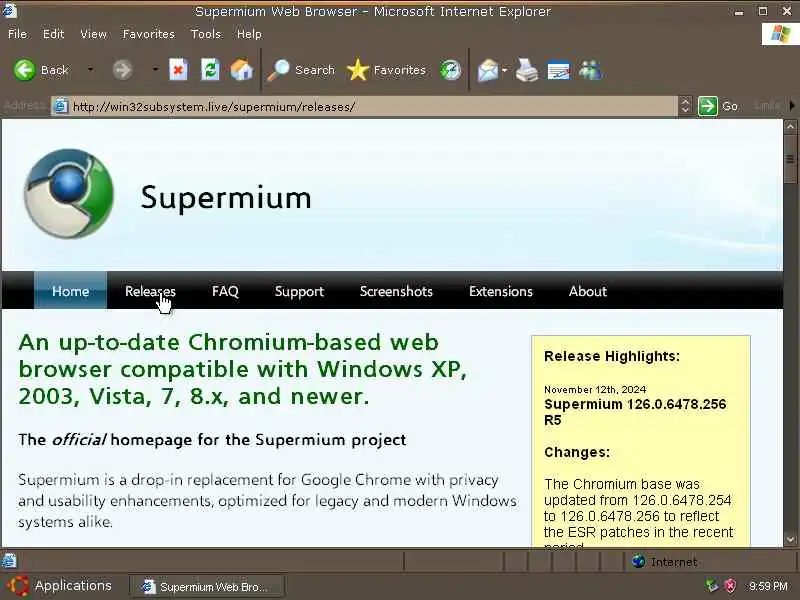Open the Messenger people icon

[590, 70]
